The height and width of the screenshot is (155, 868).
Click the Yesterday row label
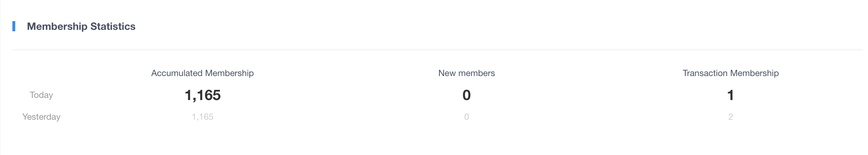(41, 117)
